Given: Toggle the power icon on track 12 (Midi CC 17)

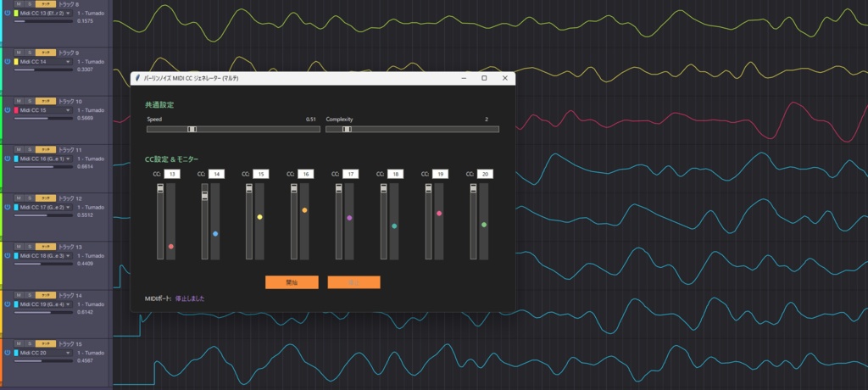Looking at the screenshot, I should pyautogui.click(x=7, y=207).
